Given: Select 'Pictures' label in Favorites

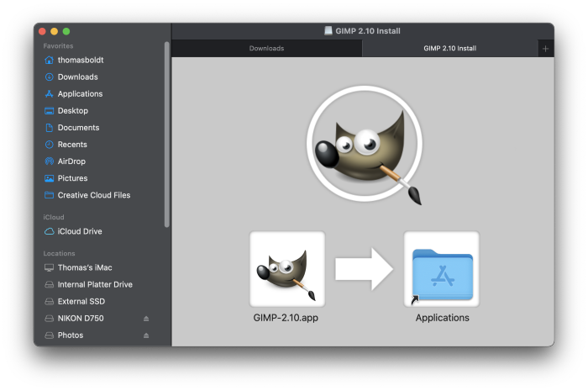Looking at the screenshot, I should point(73,178).
